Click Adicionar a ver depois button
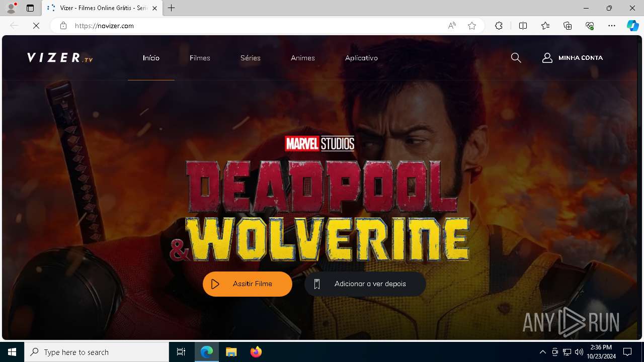644x362 pixels. [365, 284]
